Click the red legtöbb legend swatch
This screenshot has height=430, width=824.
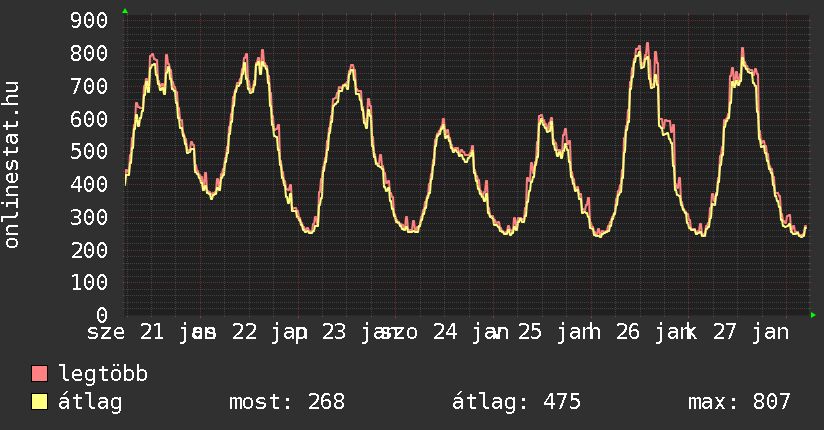pyautogui.click(x=40, y=375)
